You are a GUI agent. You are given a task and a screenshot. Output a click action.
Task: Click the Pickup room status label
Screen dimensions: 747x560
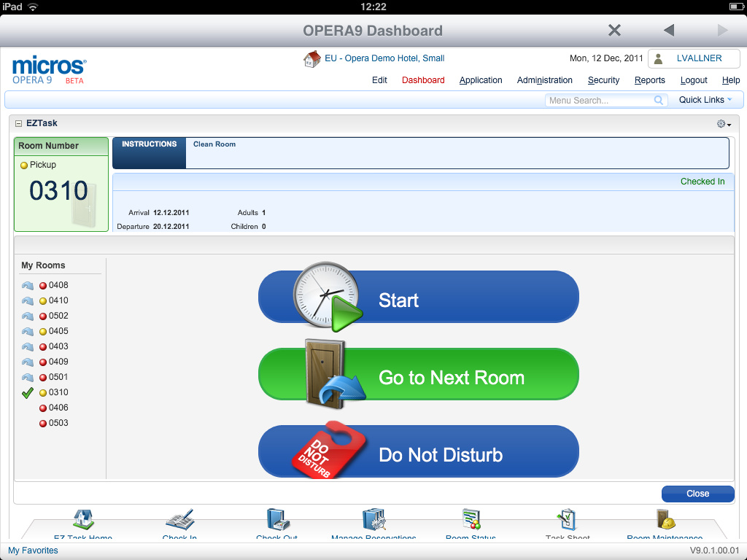[43, 165]
